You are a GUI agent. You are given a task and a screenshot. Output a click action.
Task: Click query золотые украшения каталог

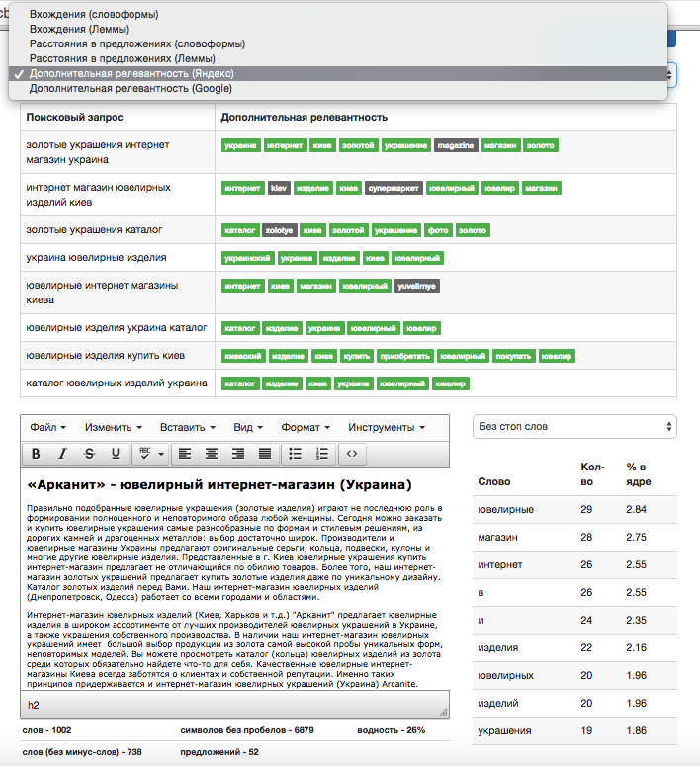94,229
